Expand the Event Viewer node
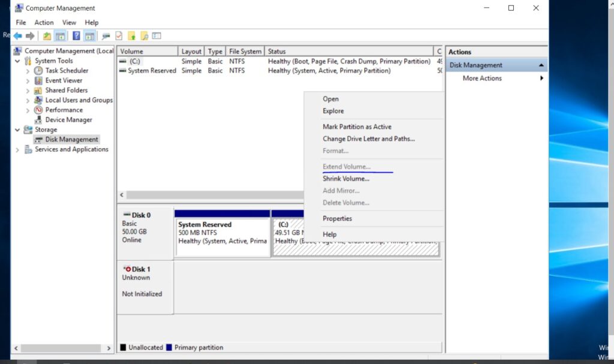This screenshot has height=364, width=614. (x=28, y=81)
